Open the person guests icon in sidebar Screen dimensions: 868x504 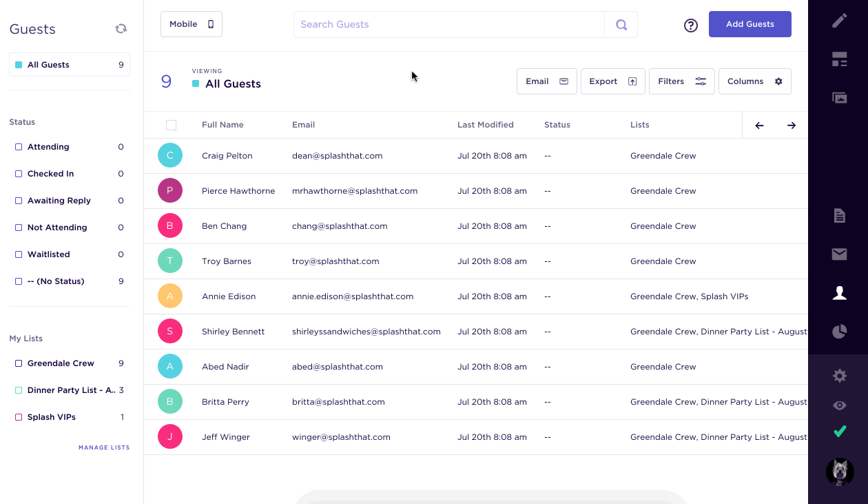(839, 293)
